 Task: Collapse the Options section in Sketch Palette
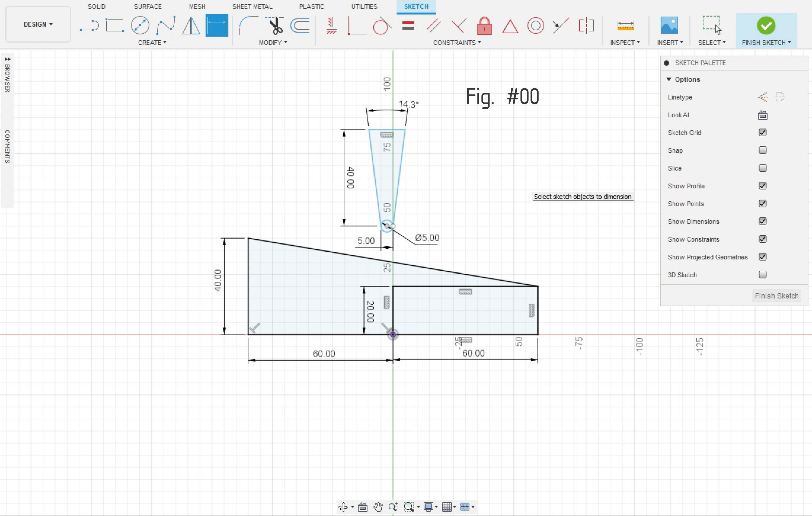point(669,79)
